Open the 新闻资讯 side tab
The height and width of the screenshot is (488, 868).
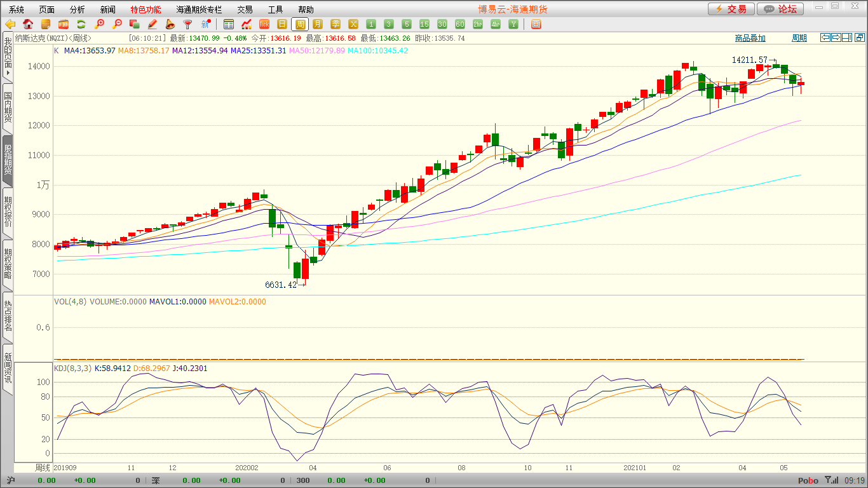tap(8, 369)
